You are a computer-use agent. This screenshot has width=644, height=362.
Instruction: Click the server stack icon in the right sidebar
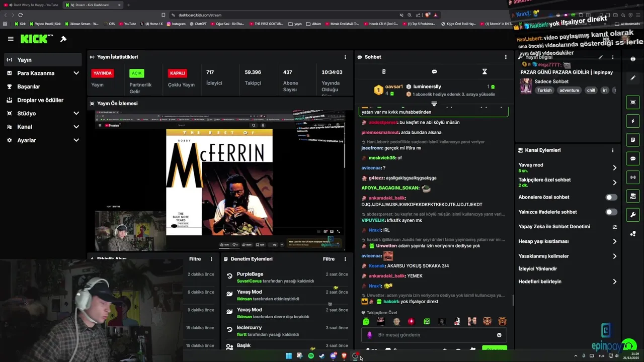click(x=633, y=196)
